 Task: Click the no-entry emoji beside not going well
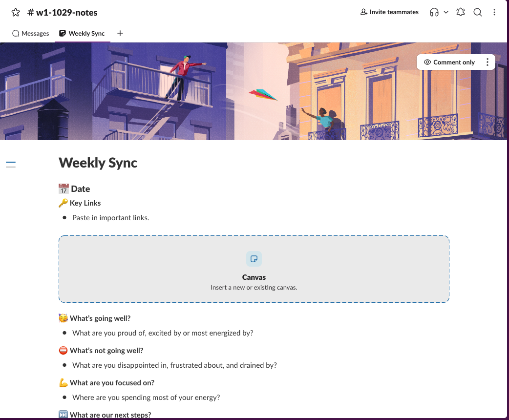pos(64,350)
